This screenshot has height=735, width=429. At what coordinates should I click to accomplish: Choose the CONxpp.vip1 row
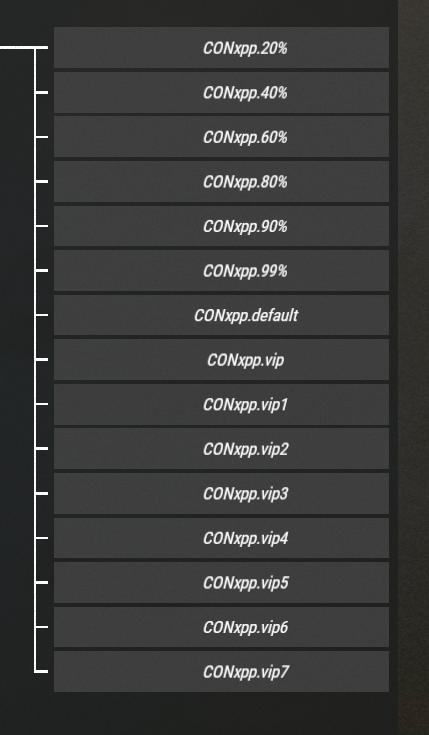(x=221, y=404)
